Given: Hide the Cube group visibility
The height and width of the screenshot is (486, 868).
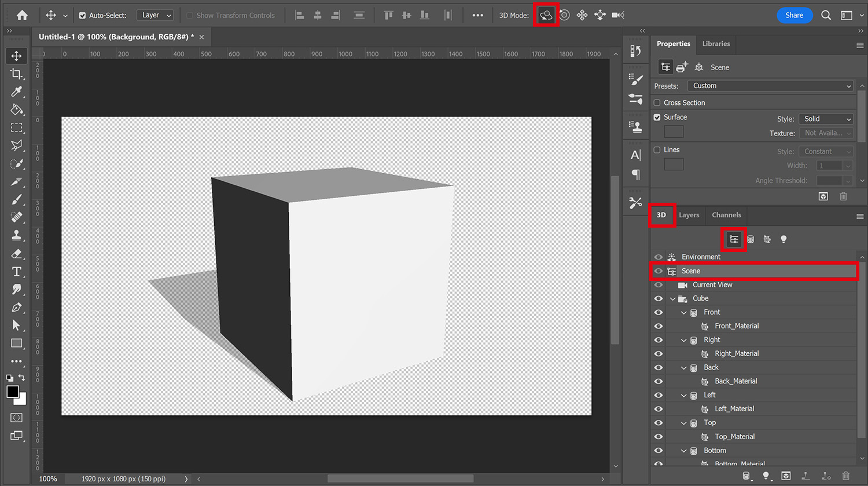Looking at the screenshot, I should (658, 298).
